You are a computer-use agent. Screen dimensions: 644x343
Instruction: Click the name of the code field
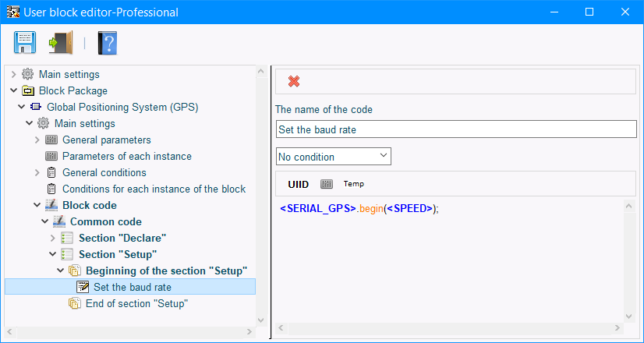(x=456, y=129)
